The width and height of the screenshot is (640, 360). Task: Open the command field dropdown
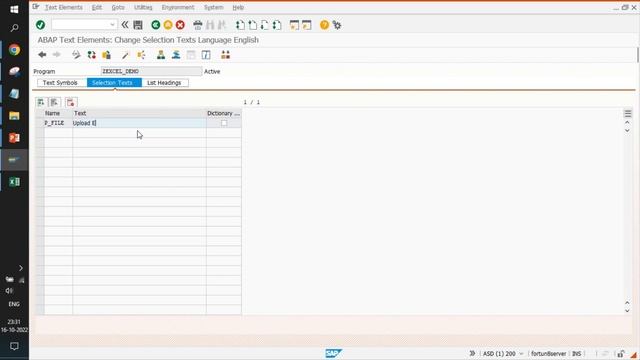coord(112,25)
